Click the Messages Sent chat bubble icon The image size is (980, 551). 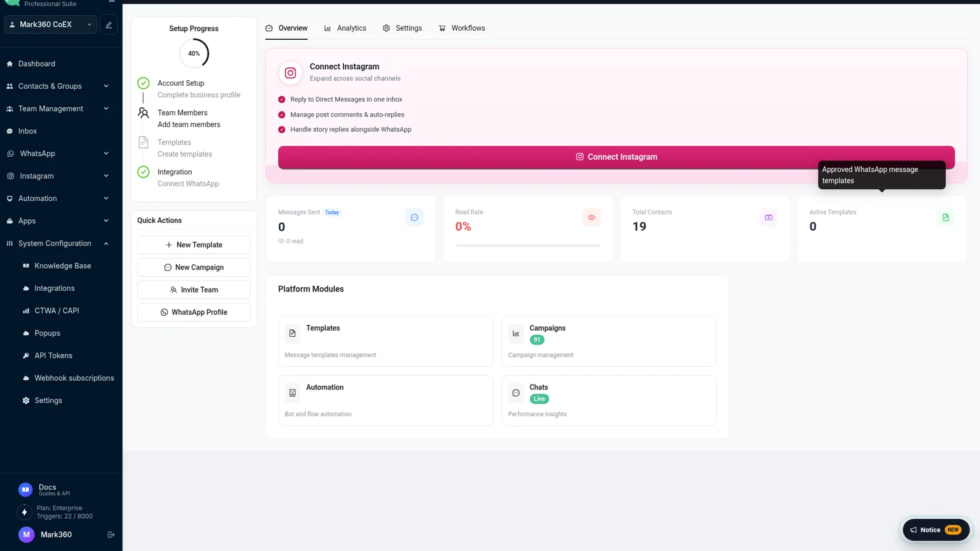415,217
